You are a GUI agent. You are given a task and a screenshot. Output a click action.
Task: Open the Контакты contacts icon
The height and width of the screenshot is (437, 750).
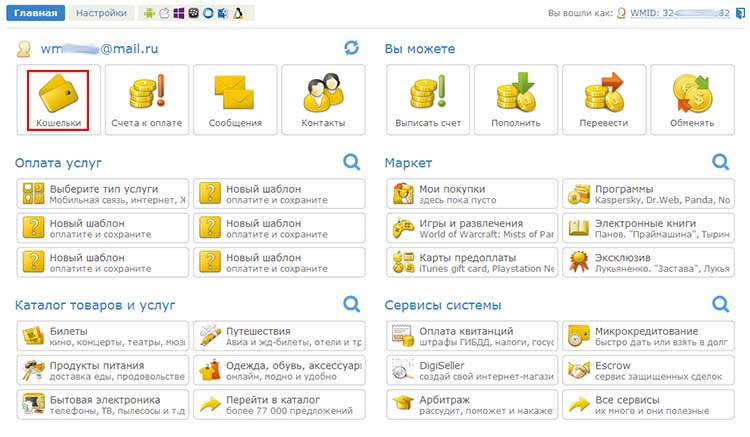tap(323, 100)
